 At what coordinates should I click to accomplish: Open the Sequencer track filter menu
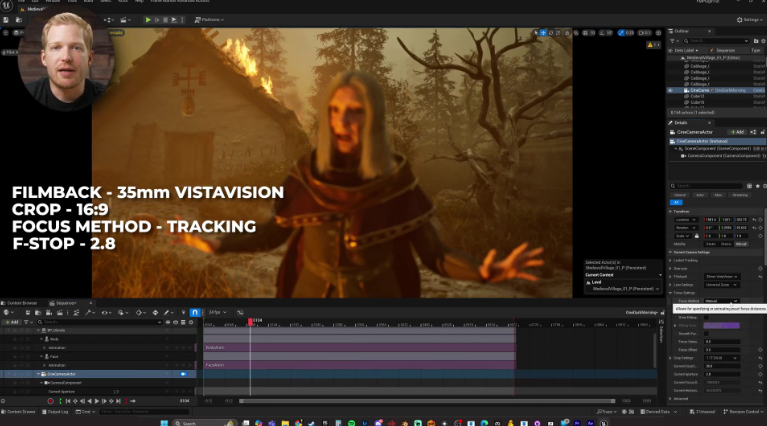click(27, 322)
